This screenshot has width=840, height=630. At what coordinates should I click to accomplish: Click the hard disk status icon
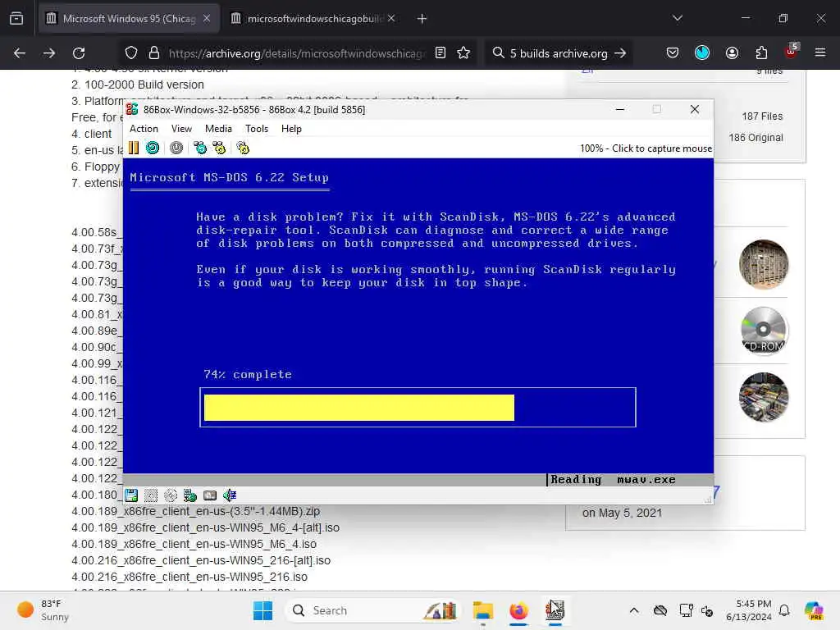(x=210, y=495)
